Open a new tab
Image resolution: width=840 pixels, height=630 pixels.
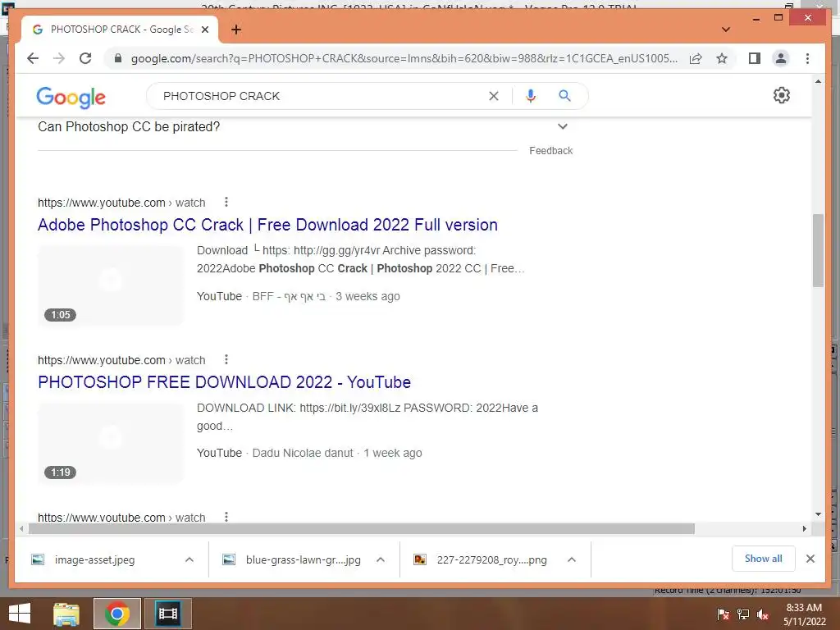(x=236, y=30)
